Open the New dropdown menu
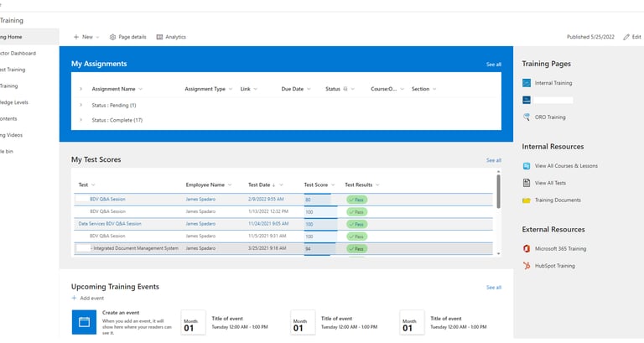 (x=86, y=37)
